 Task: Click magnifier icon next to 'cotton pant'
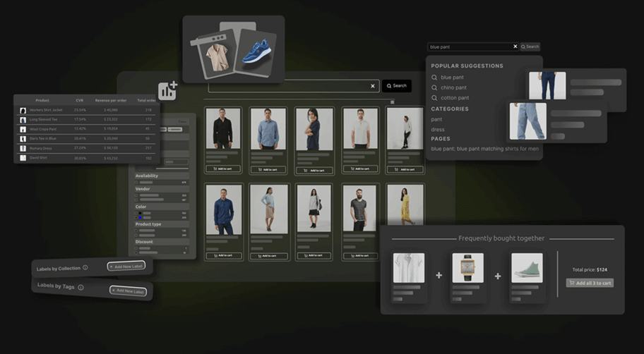tap(434, 98)
